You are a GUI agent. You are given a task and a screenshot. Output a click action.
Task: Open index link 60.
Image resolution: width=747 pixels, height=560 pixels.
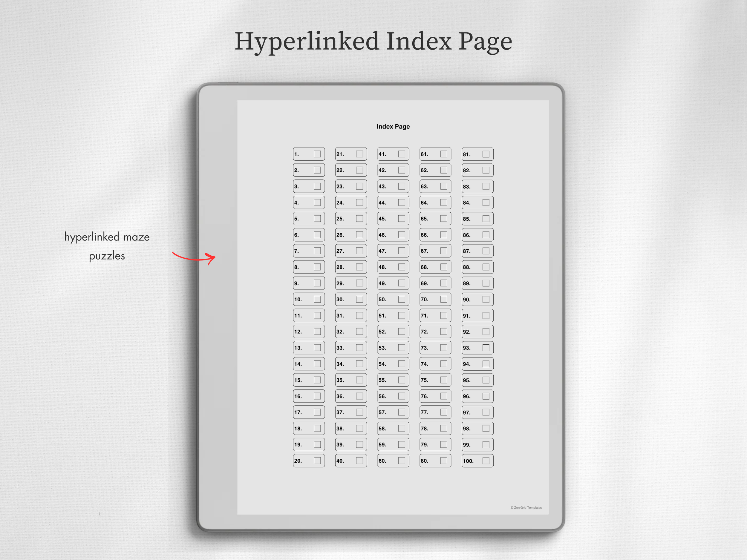[x=393, y=461]
